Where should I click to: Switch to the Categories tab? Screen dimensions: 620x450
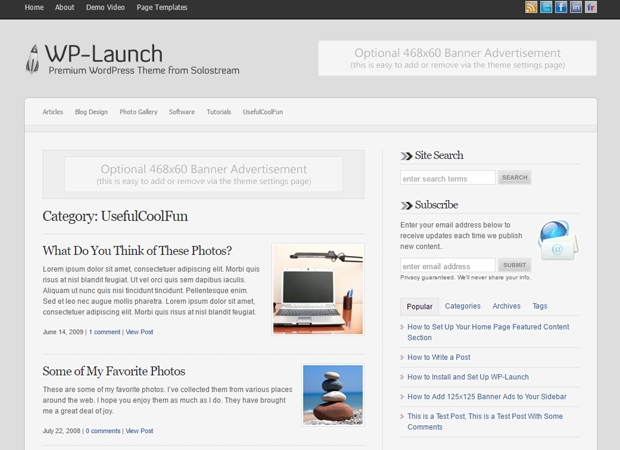click(x=463, y=306)
